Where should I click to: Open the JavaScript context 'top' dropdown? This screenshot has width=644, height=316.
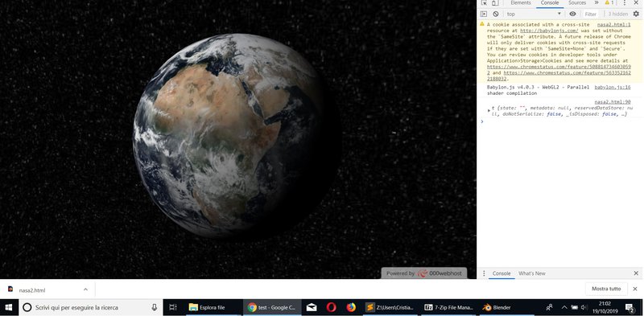(534, 14)
